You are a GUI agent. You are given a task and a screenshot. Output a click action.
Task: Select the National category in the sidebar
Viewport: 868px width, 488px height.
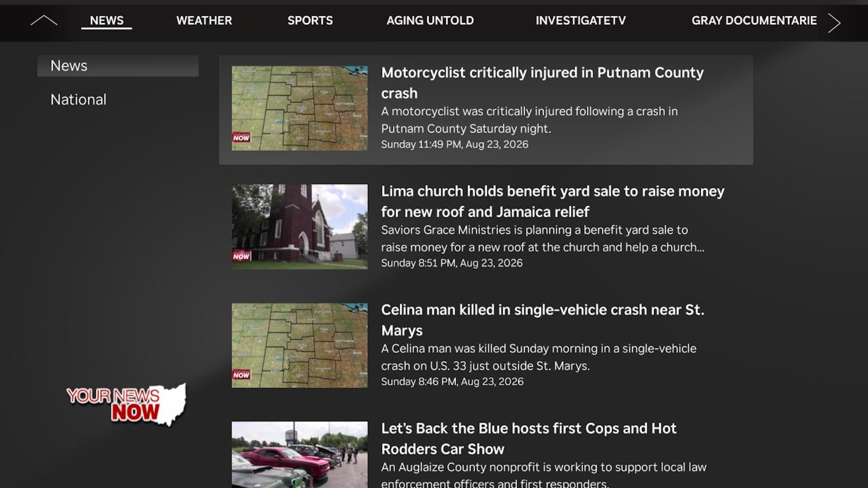coord(79,99)
